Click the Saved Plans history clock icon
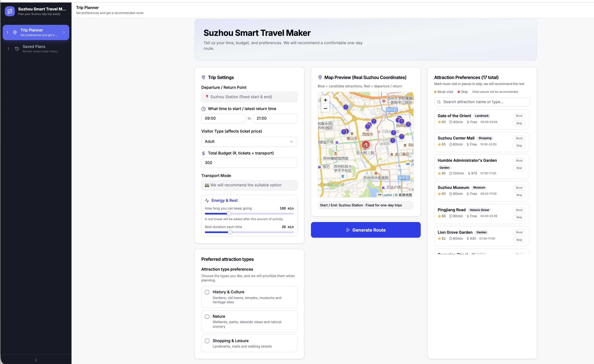This screenshot has width=594, height=364. pos(17,49)
